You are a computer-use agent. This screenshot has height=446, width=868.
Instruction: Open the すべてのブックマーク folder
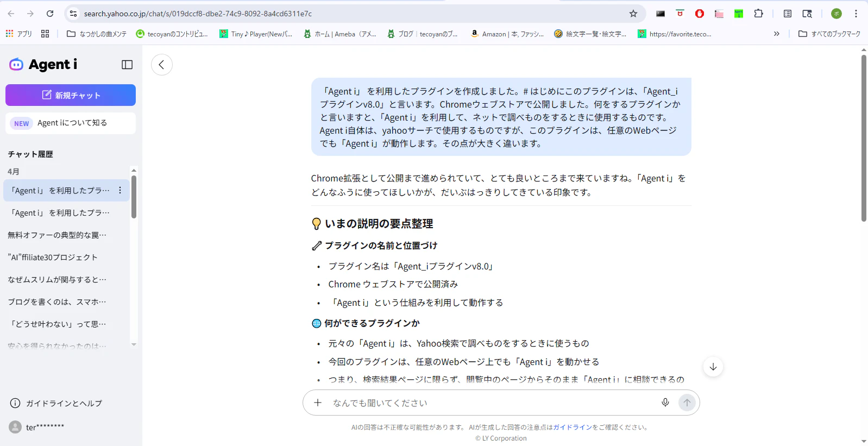(829, 34)
